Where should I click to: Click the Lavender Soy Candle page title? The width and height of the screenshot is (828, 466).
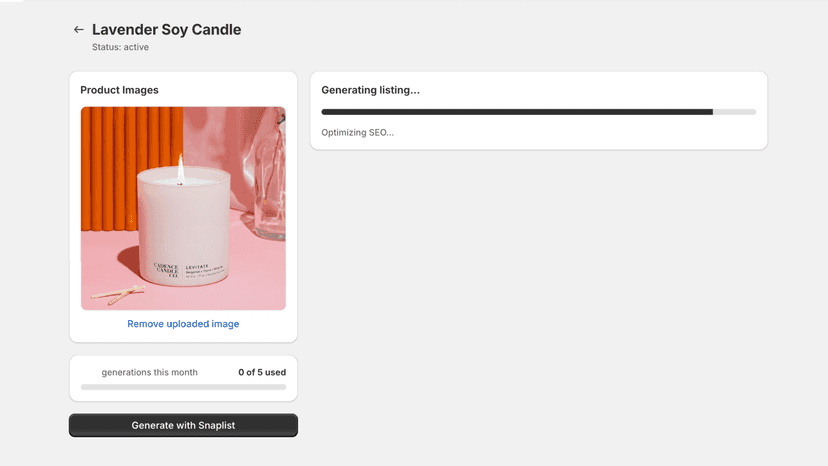pyautogui.click(x=166, y=30)
